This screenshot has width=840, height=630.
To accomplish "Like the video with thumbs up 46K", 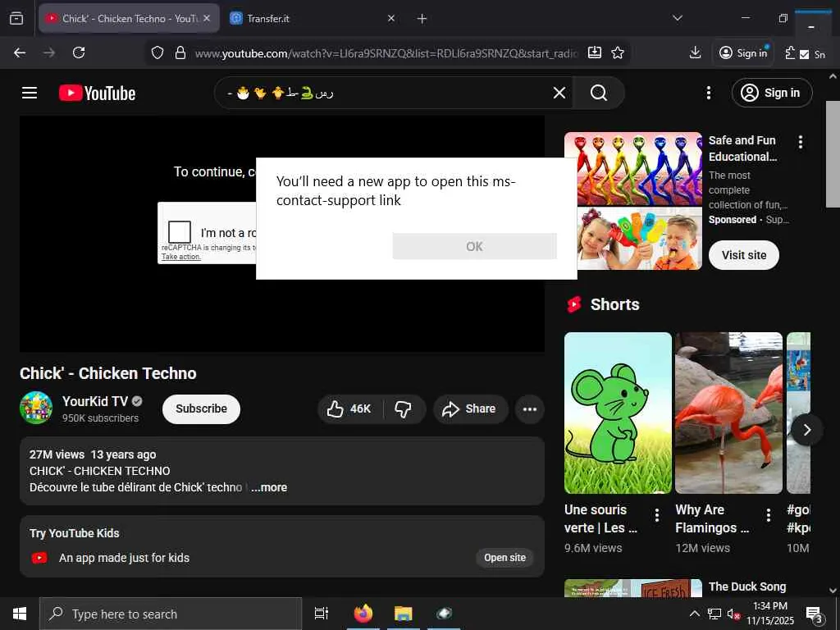I will coord(350,409).
